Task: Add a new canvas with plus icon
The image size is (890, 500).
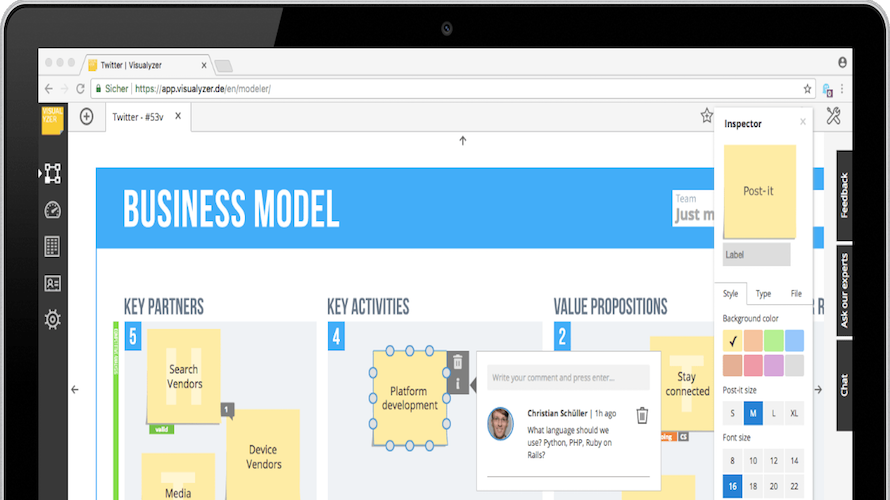Action: coord(86,116)
